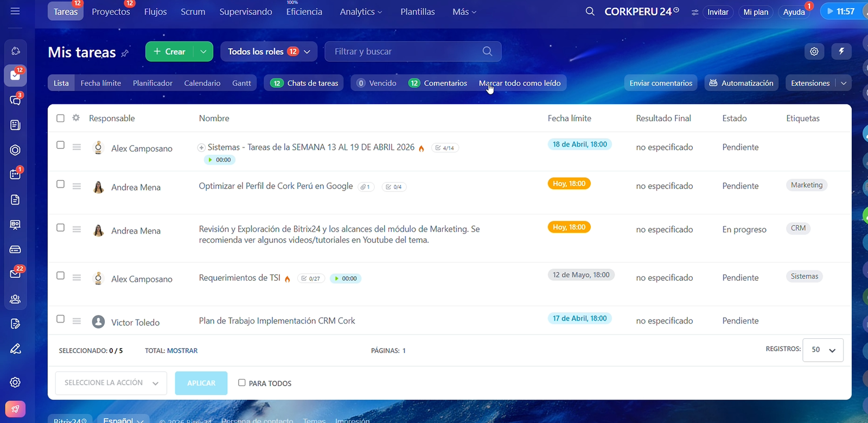Expand the Crear button dropdown arrow
The width and height of the screenshot is (868, 423).
tap(203, 52)
